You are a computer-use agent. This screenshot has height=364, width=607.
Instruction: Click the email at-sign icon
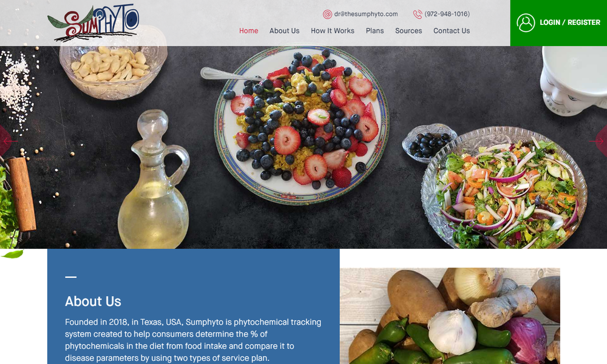click(x=327, y=15)
